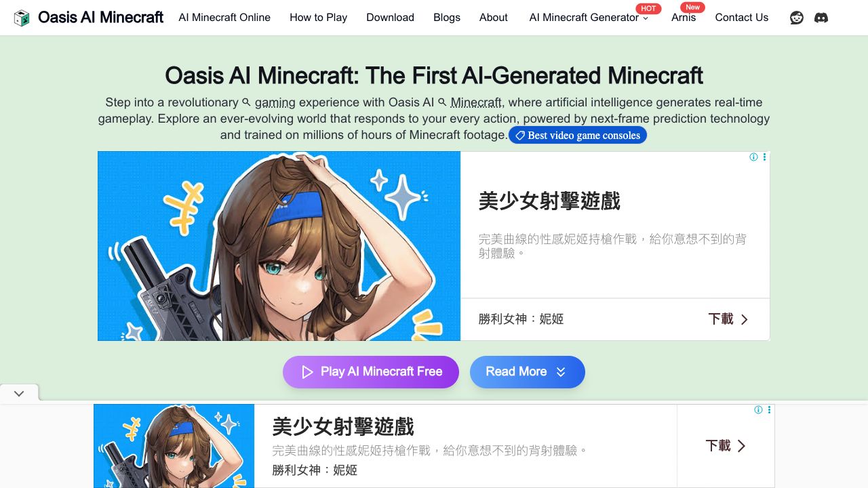This screenshot has height=488, width=868.
Task: Click the 下載 download button in large ad
Action: click(728, 319)
